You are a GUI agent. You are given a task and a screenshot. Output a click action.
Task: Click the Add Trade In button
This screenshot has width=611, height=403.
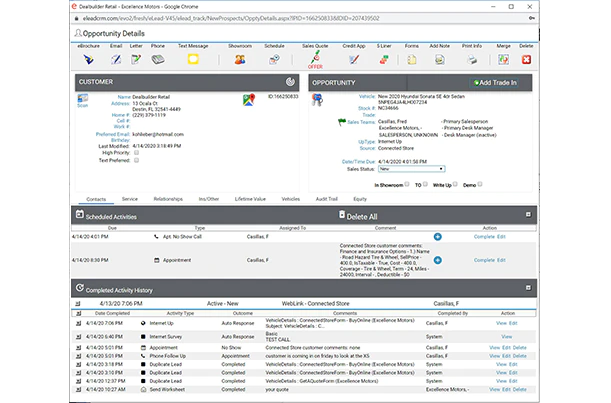coord(495,83)
